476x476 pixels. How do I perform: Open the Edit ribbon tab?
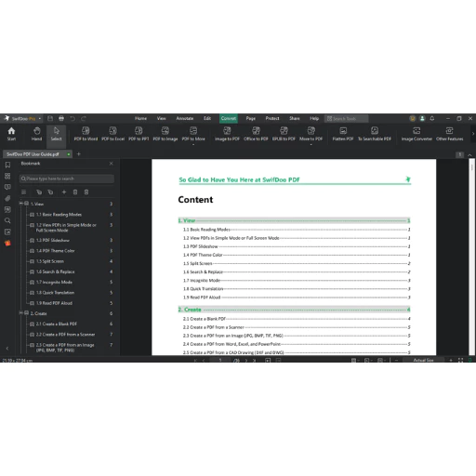(x=207, y=118)
